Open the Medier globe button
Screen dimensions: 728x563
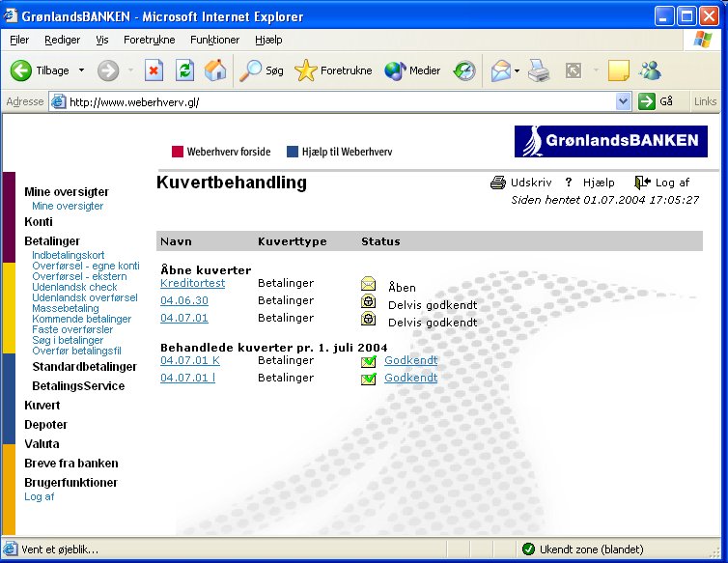412,70
